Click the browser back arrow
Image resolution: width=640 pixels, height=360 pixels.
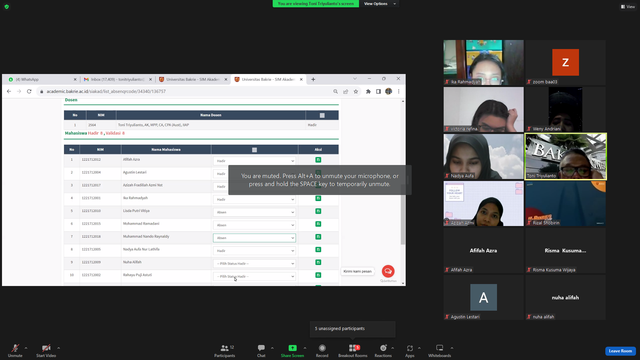9,91
